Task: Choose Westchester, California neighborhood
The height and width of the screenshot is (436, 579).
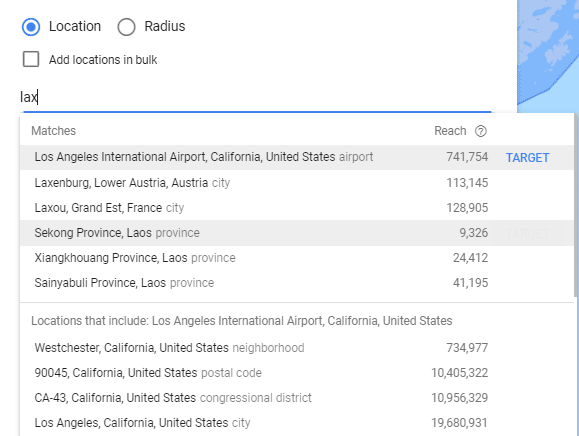Action: click(256, 348)
